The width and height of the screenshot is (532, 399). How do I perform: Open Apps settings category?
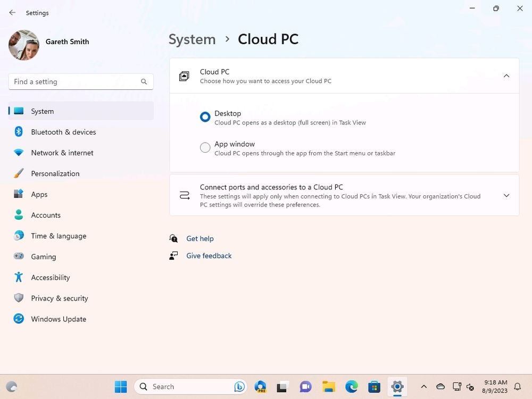coord(81,194)
